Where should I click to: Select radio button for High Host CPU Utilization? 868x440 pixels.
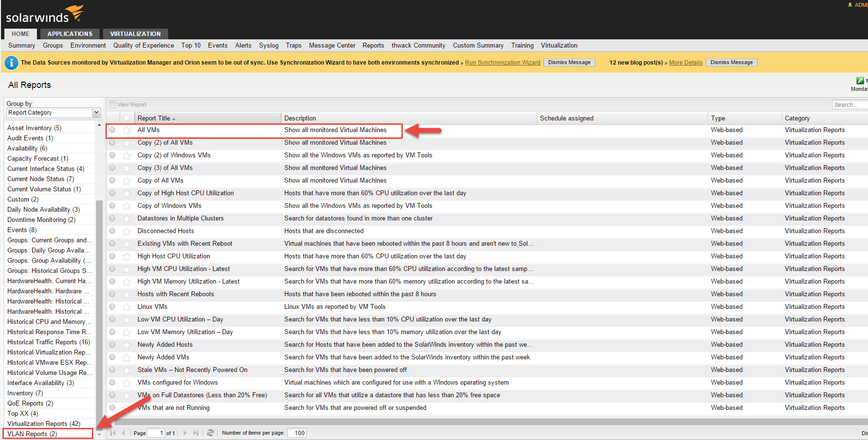point(112,256)
